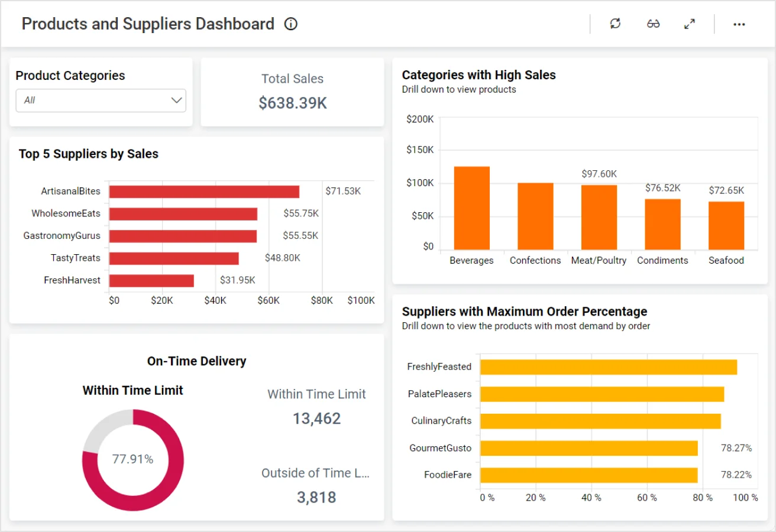Click the Within Time Limit 13,462 value

(316, 419)
